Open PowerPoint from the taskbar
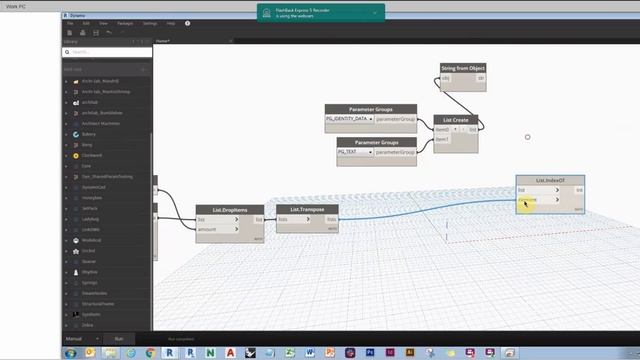Screen dimensions: 640x360 coord(330,353)
